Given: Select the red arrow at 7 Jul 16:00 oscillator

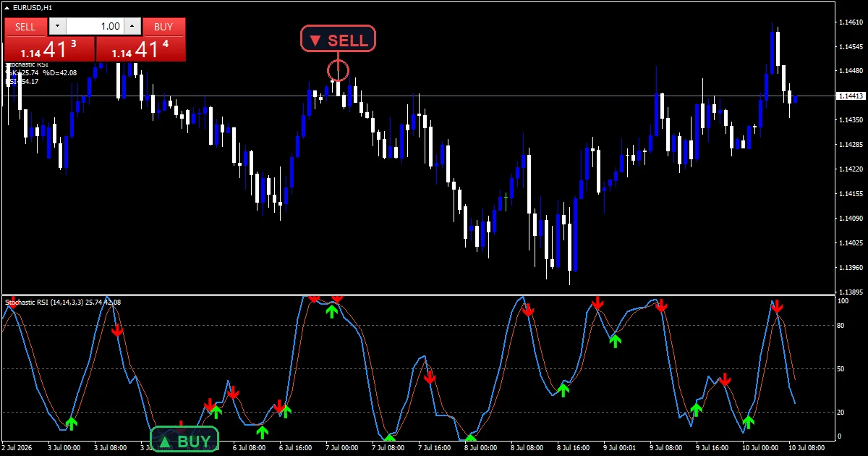Looking at the screenshot, I should click(x=430, y=376).
